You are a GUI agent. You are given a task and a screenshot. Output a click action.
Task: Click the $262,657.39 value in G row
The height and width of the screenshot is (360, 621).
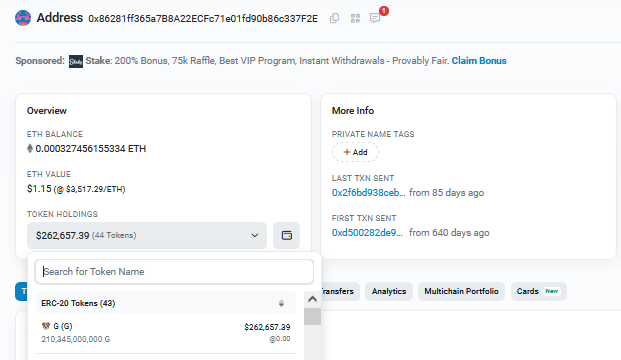(267, 327)
